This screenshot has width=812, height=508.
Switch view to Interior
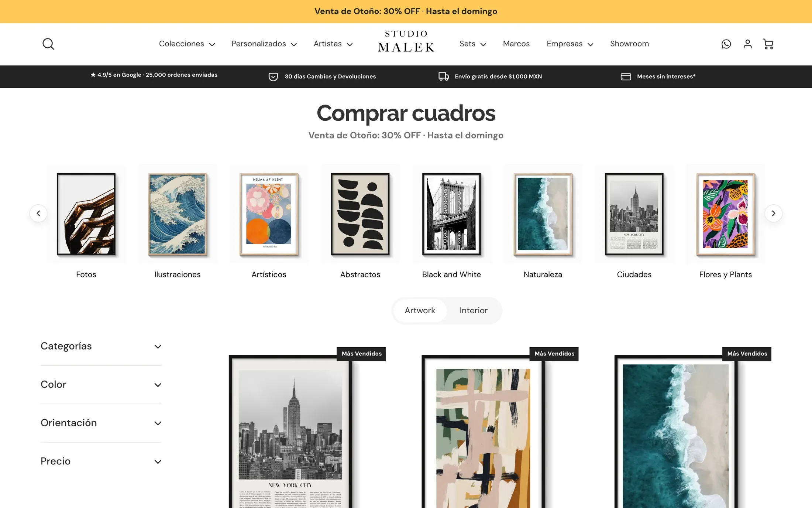pos(474,310)
